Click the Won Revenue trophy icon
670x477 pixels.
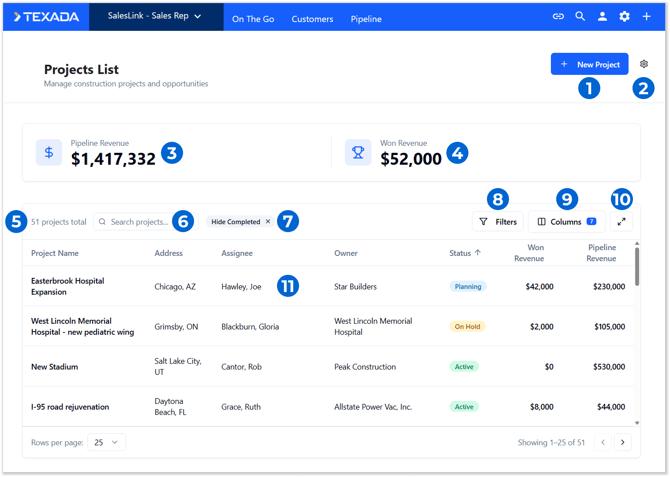[358, 153]
